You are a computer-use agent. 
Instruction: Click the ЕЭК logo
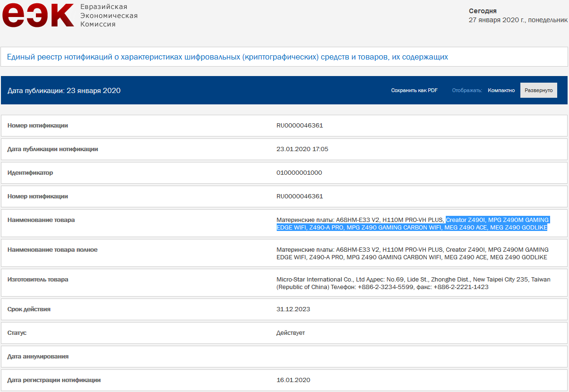[38, 15]
